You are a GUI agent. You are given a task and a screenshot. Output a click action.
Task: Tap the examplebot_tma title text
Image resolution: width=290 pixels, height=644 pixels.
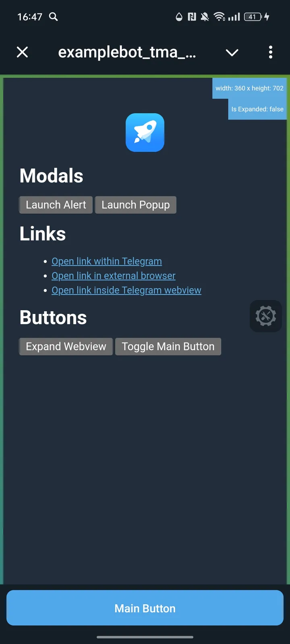(127, 52)
